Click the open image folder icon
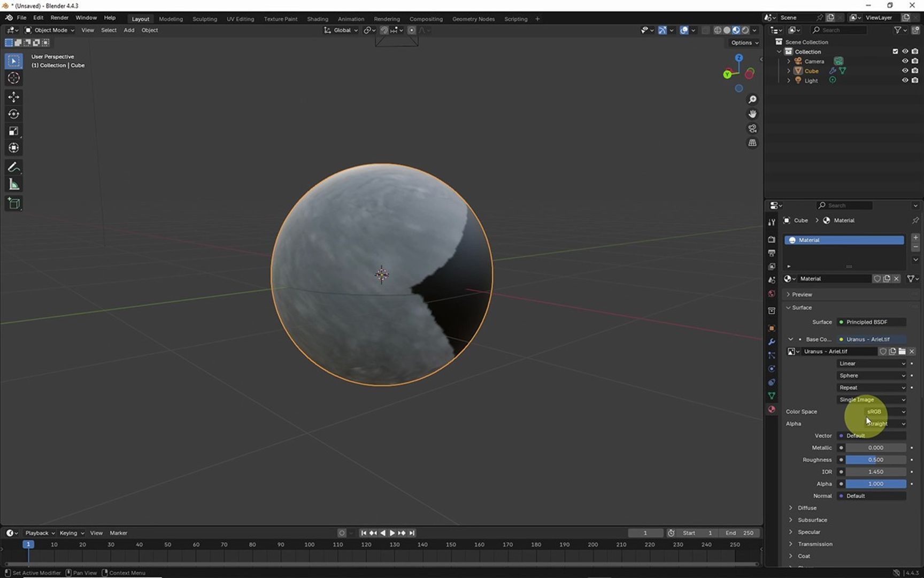 902,352
